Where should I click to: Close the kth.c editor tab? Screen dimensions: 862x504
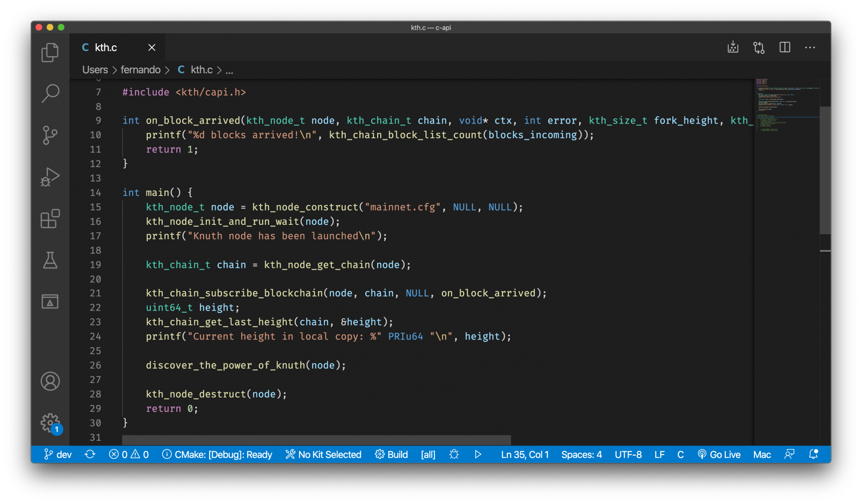[x=152, y=47]
